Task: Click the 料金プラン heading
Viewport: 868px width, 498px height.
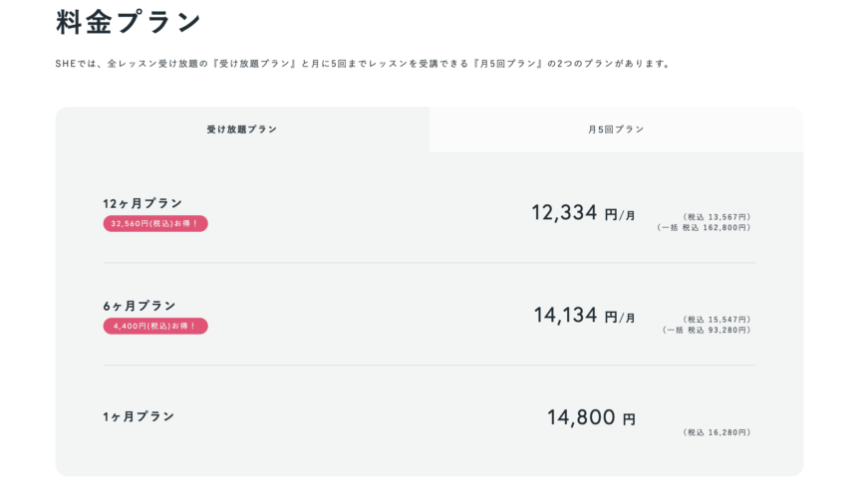Action: pyautogui.click(x=129, y=23)
